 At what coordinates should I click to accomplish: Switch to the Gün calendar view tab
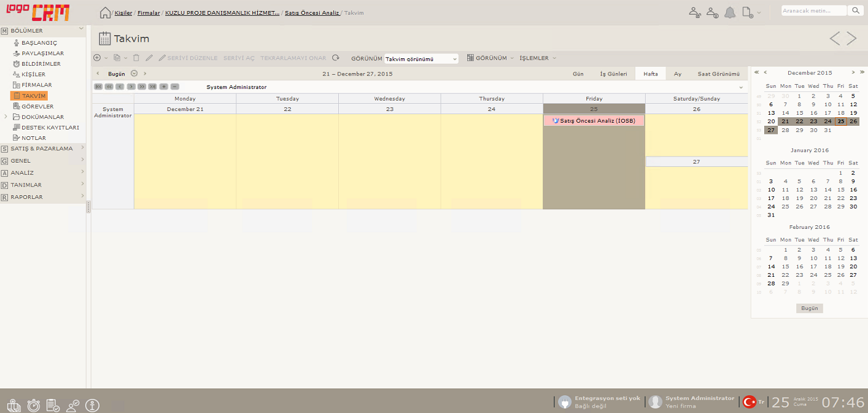(578, 74)
